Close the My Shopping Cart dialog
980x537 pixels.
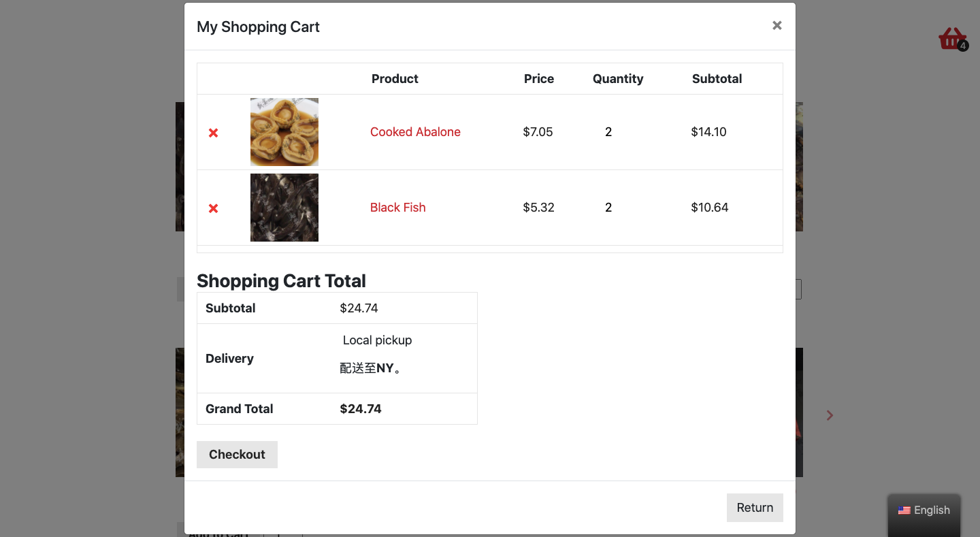[x=777, y=25]
